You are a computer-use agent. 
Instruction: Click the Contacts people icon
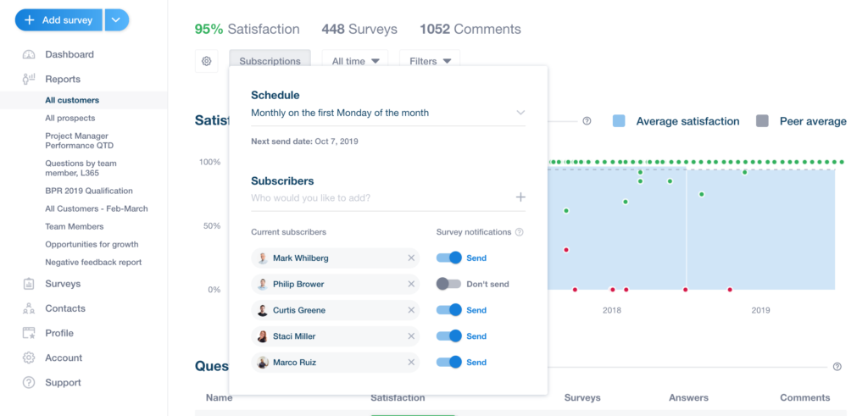[x=29, y=308]
